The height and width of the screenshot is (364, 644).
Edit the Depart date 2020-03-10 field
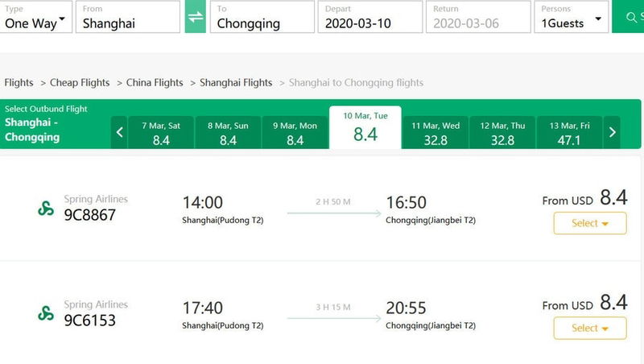(x=370, y=16)
